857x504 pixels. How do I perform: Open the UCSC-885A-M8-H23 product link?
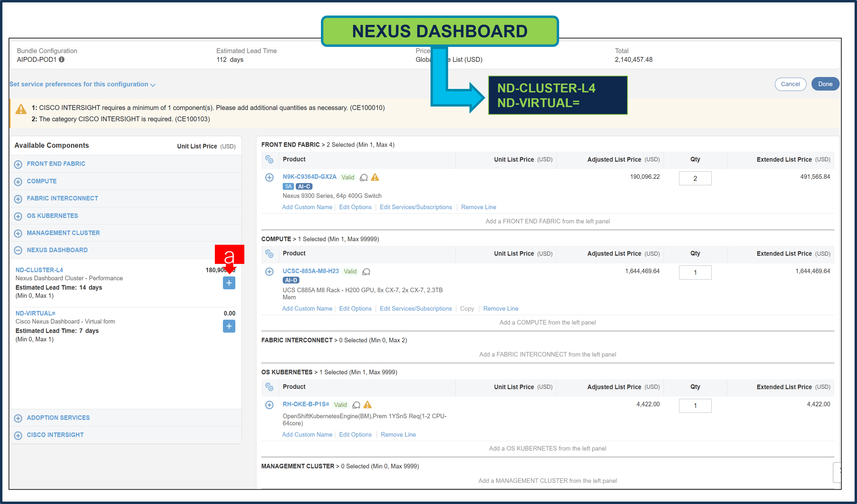pyautogui.click(x=311, y=271)
